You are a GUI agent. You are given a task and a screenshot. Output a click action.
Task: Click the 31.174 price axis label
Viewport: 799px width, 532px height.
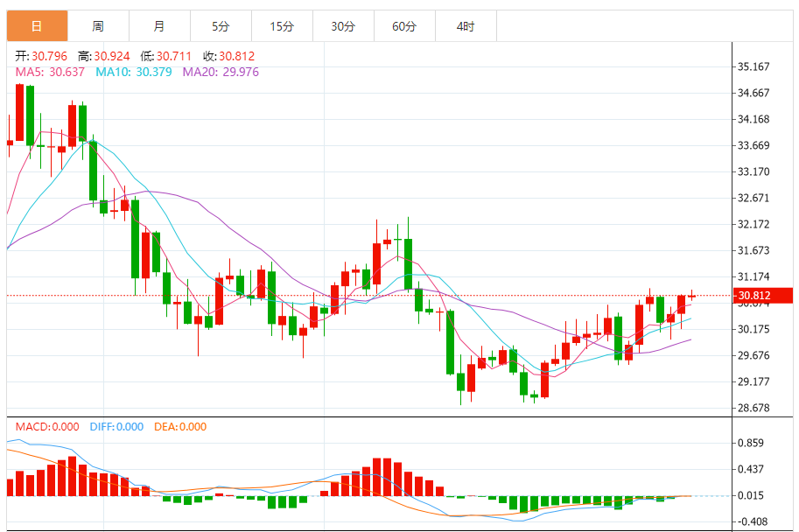(x=753, y=276)
